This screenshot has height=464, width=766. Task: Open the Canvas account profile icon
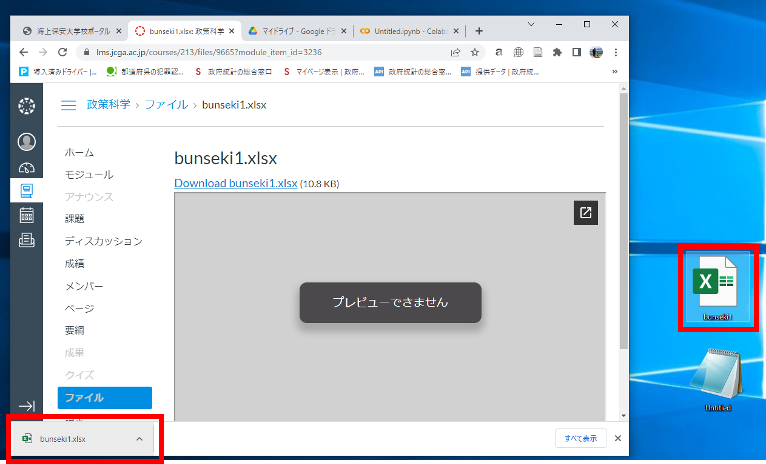27,141
